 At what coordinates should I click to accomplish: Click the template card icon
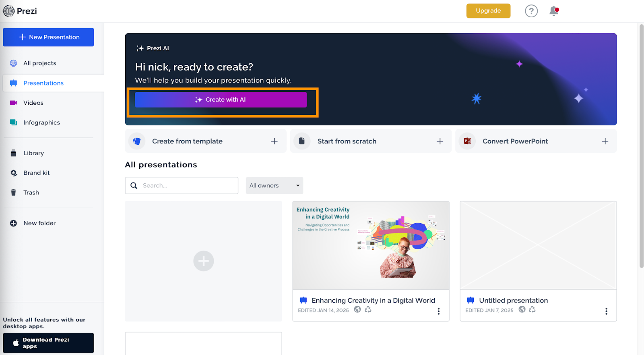click(137, 141)
